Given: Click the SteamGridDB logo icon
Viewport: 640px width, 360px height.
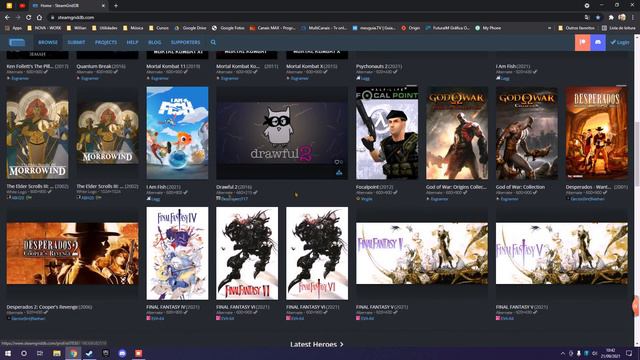Looking at the screenshot, I should [x=17, y=42].
